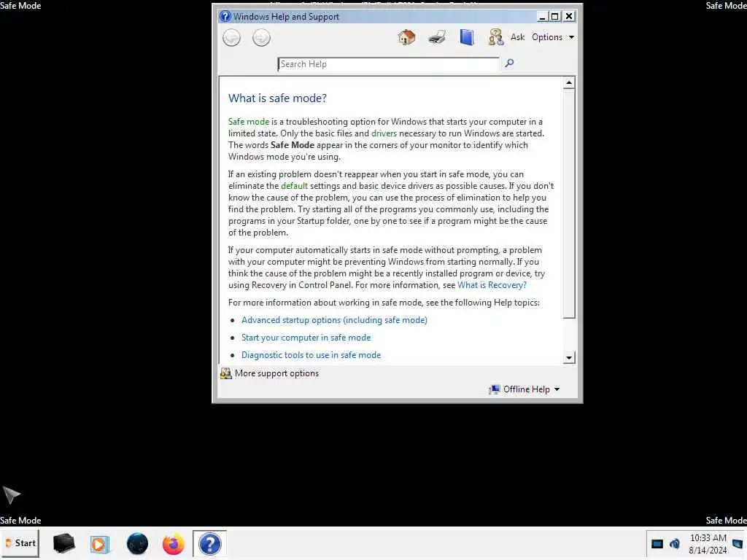Go back in Help history
This screenshot has height=560, width=747.
click(x=231, y=38)
